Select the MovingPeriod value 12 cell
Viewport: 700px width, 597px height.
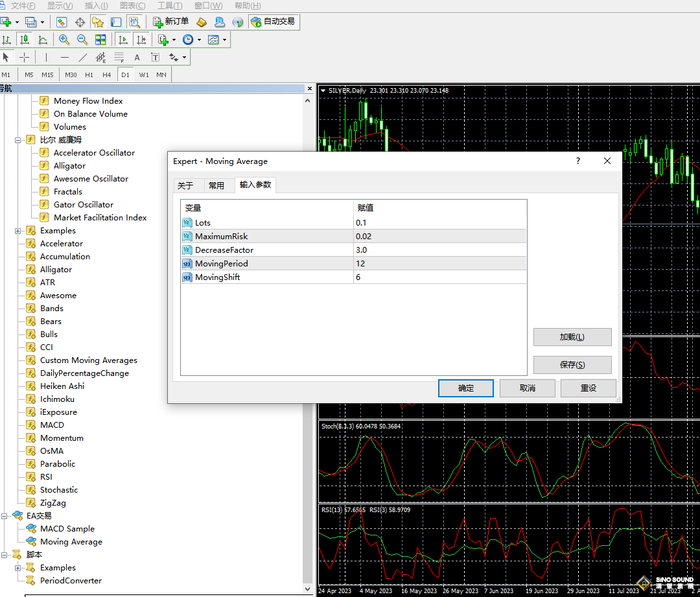tap(439, 263)
